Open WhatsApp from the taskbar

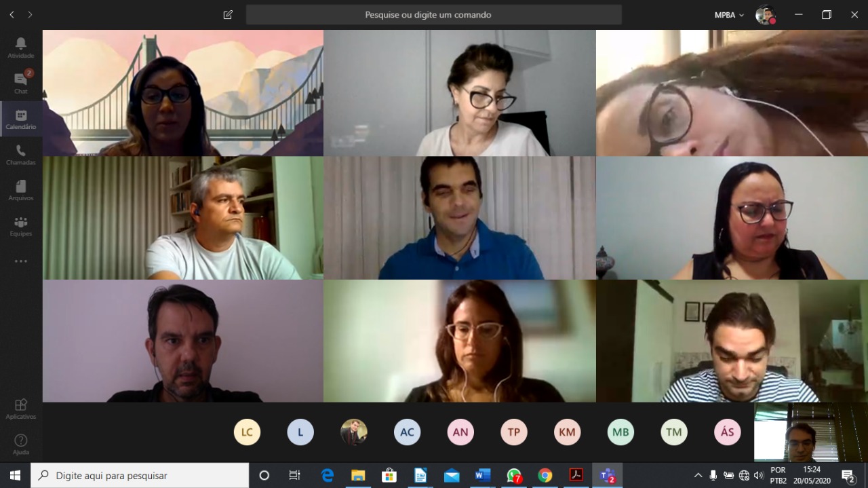(514, 475)
